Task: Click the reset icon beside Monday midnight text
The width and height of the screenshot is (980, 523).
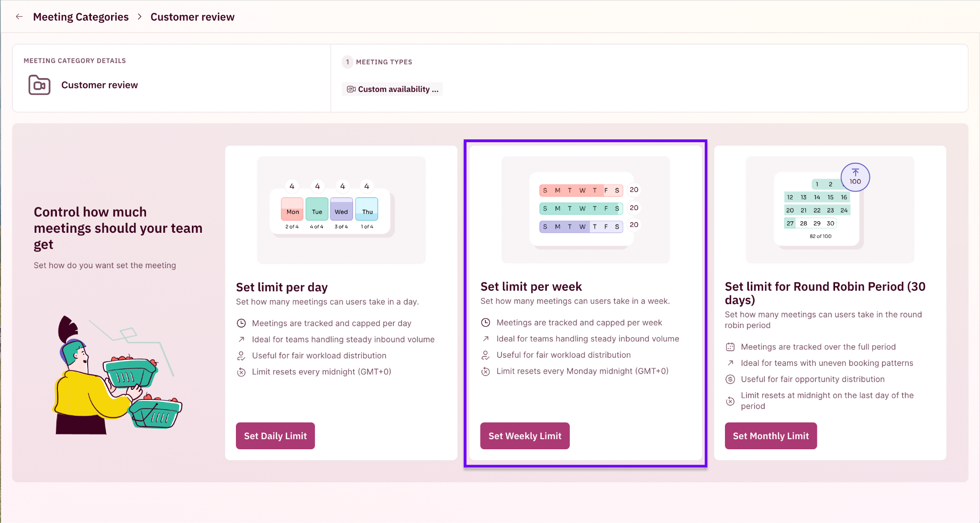Action: (x=486, y=371)
